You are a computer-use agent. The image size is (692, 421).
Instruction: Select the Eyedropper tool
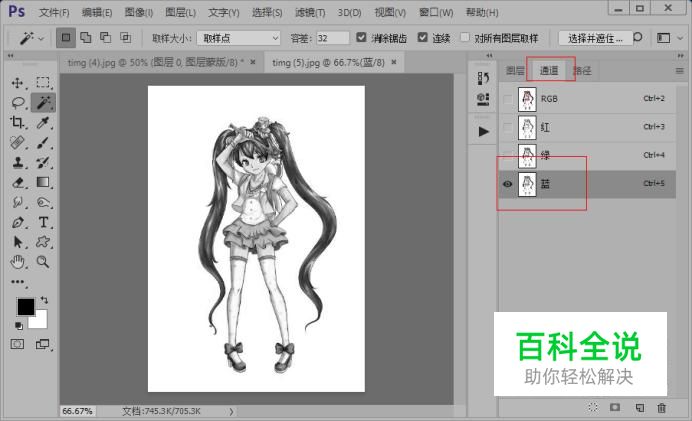pyautogui.click(x=43, y=122)
